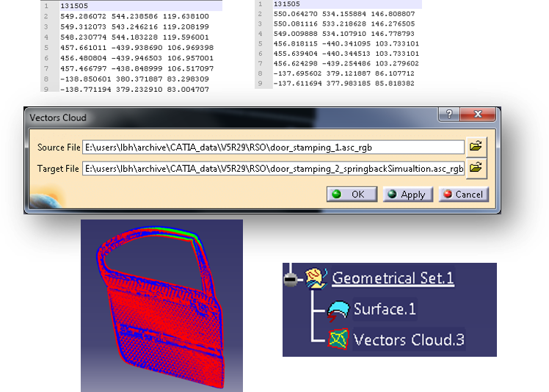The width and height of the screenshot is (549, 392).
Task: Cancel the Vectors Cloud dialog
Action: tap(462, 195)
